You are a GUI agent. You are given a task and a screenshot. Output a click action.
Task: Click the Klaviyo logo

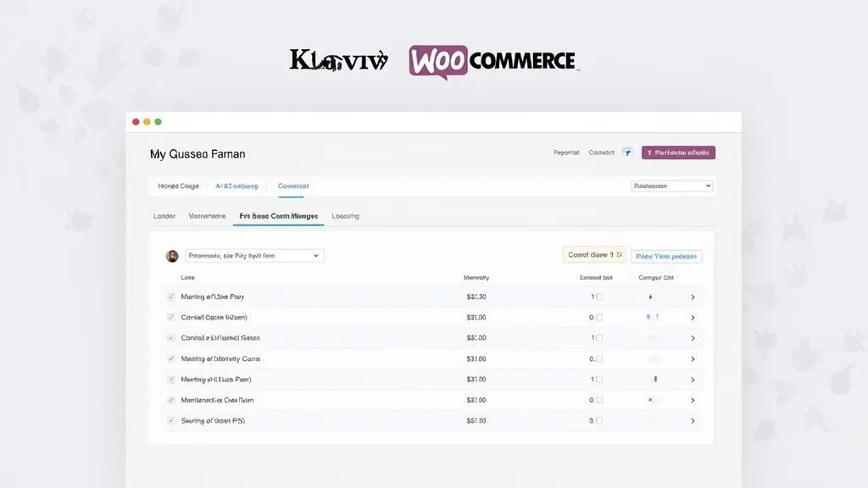[337, 61]
